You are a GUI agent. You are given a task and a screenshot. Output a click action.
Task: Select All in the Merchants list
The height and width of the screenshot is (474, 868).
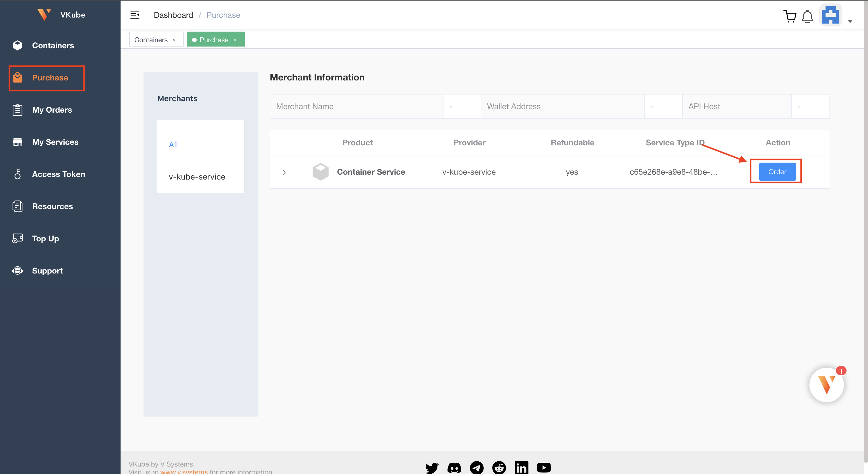(173, 144)
